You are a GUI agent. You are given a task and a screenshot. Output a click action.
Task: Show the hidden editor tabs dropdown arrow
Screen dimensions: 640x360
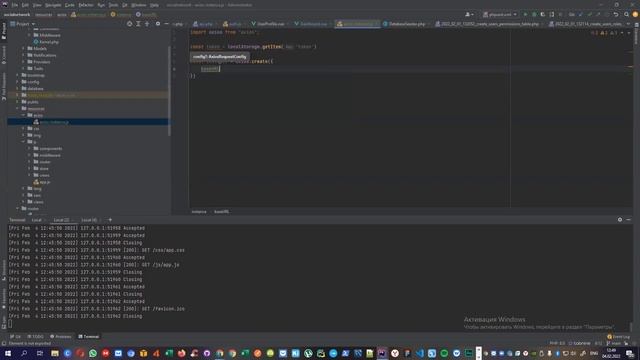coord(629,24)
